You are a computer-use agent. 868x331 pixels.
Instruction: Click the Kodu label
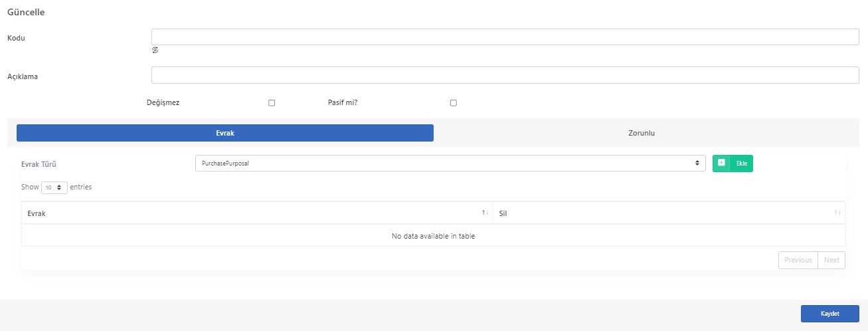pyautogui.click(x=16, y=38)
